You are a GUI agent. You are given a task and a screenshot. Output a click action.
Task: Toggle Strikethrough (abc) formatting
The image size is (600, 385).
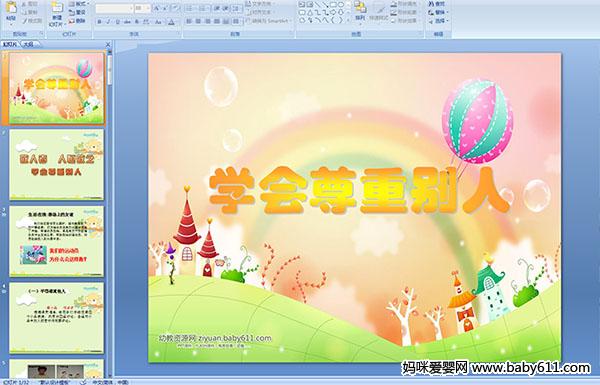click(x=127, y=22)
